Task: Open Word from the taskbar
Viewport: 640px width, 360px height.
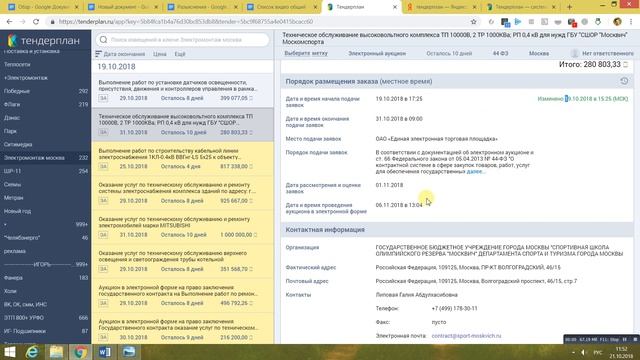Action: coord(104,352)
